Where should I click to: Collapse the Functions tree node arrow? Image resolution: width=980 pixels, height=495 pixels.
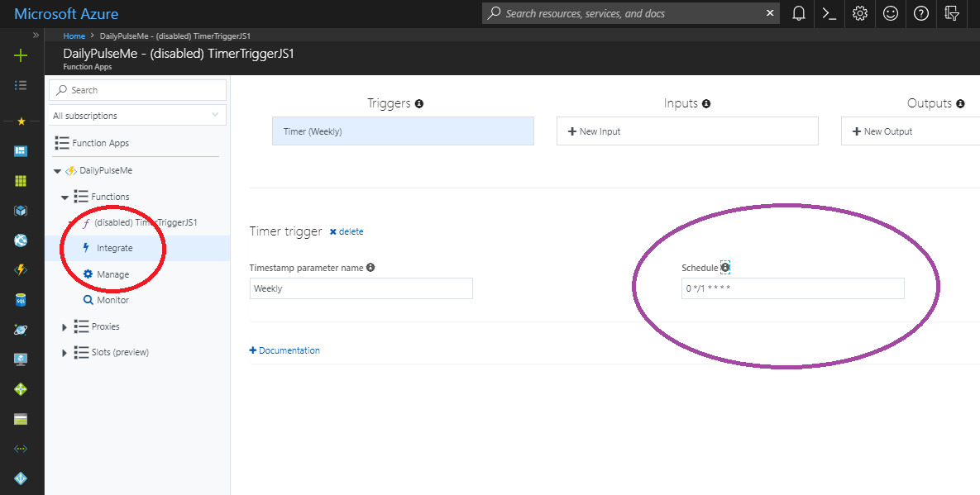click(x=65, y=198)
